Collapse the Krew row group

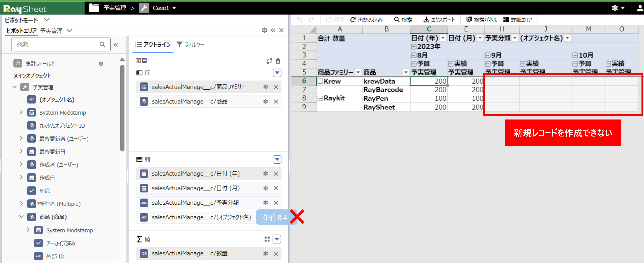coord(320,81)
